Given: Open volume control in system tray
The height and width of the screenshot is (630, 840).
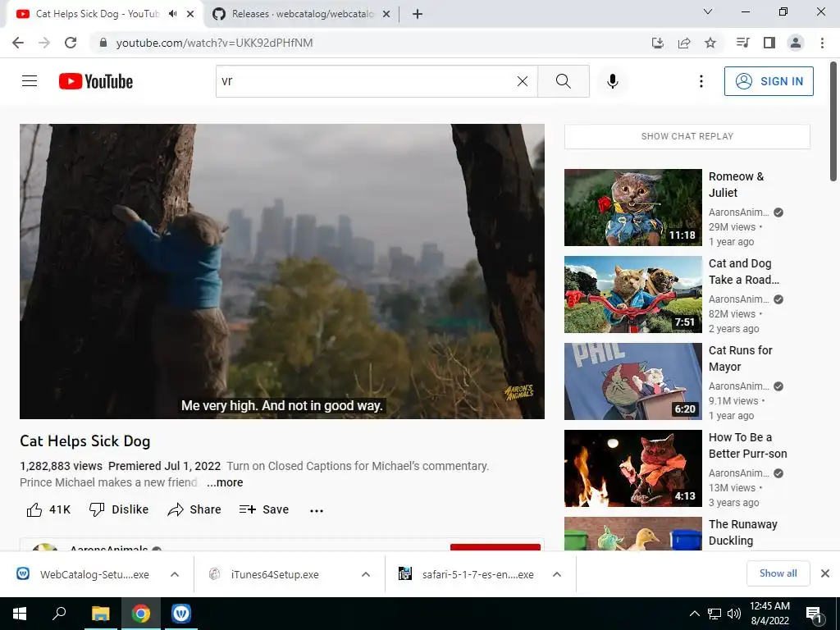Looking at the screenshot, I should point(734,614).
